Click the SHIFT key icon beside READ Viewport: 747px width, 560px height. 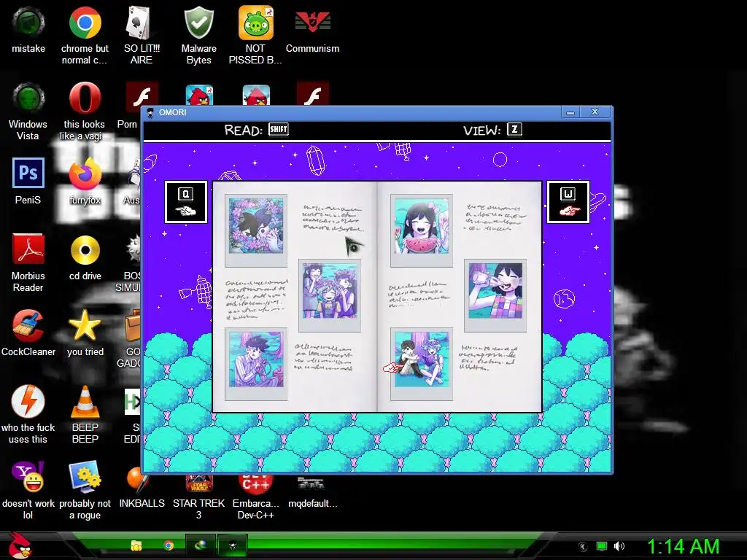[x=278, y=130]
